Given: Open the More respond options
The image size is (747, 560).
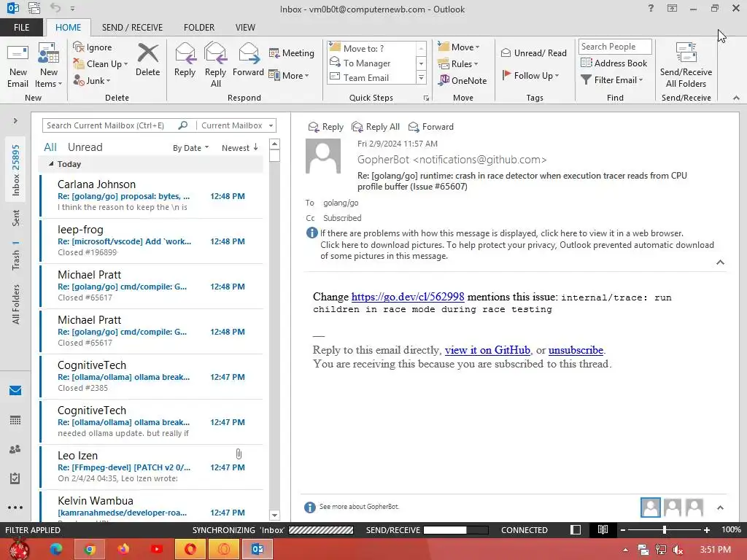Looking at the screenshot, I should point(289,75).
